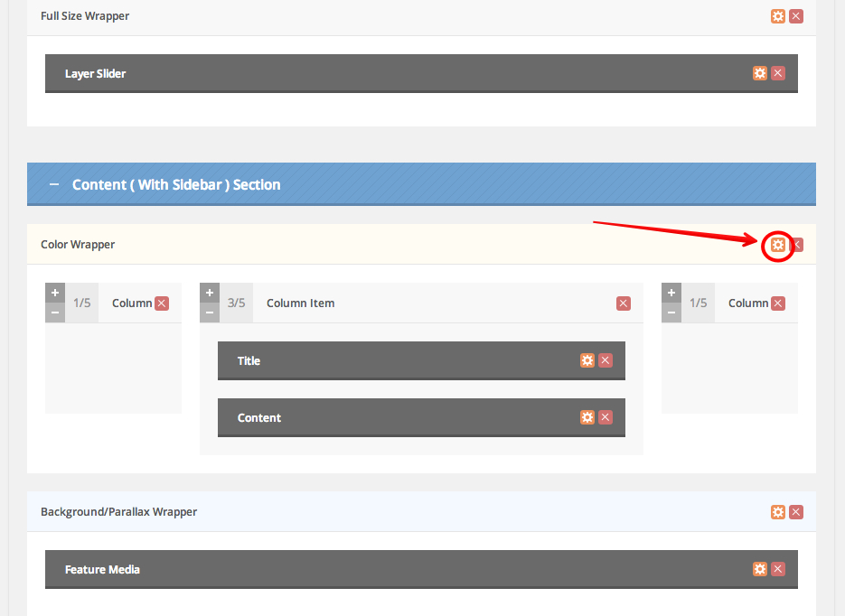Open settings for Full Size Wrapper
845x616 pixels.
777,16
